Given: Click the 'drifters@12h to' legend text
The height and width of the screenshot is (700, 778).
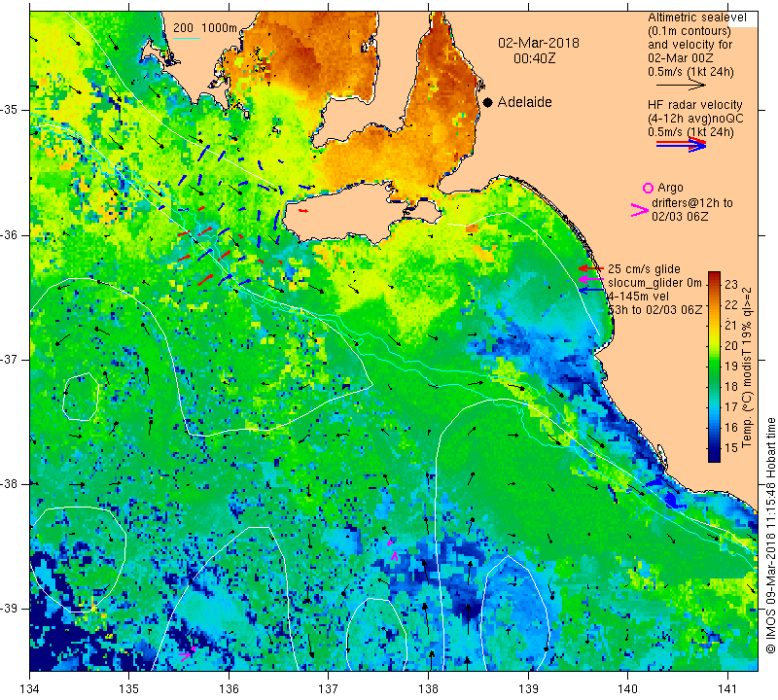Looking at the screenshot, I should 691,203.
